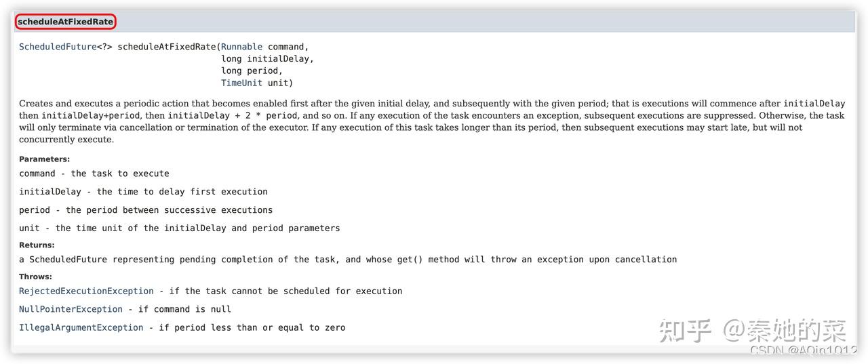Click 'long period,' in the method signature
Screen dimensions: 868x364
pyautogui.click(x=252, y=70)
